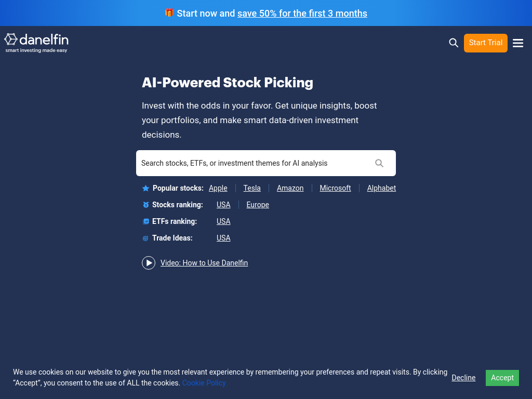Click the Popular stocks star icon
Image resolution: width=532 pixels, height=399 pixels.
pos(146,188)
